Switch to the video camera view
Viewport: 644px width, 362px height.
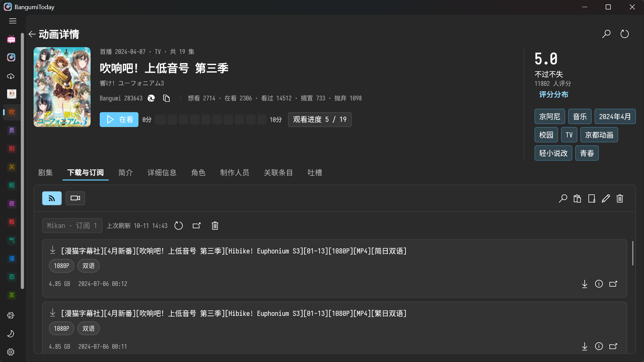75,198
